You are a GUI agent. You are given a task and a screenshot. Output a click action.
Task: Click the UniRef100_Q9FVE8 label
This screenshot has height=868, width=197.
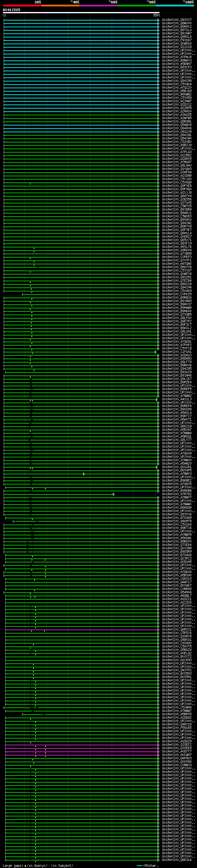click(x=176, y=186)
